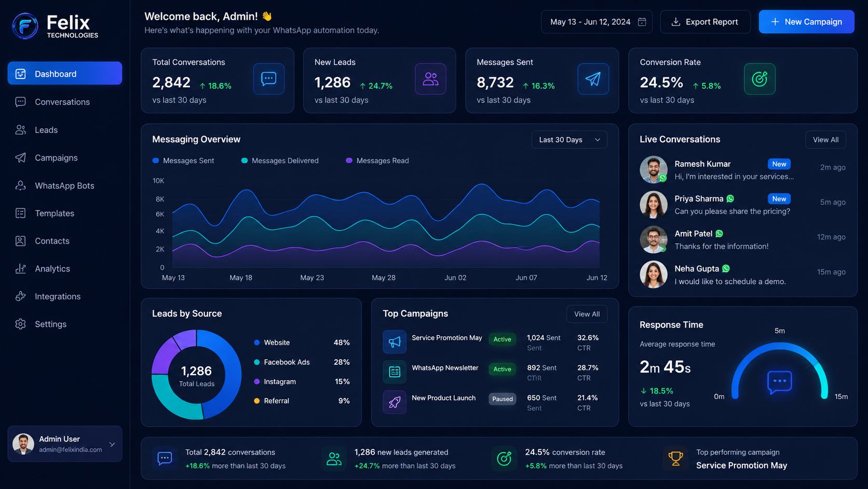868x489 pixels.
Task: Expand the Admin User account chevron
Action: click(x=112, y=444)
